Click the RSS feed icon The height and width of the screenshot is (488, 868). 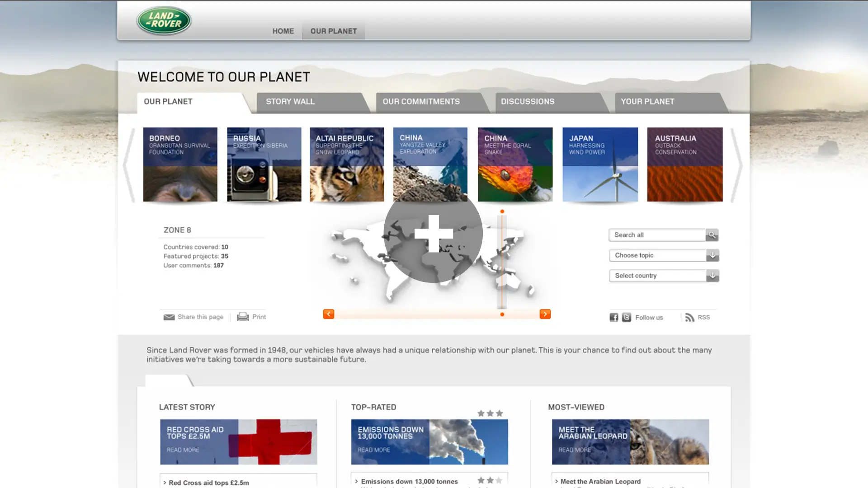coord(689,317)
